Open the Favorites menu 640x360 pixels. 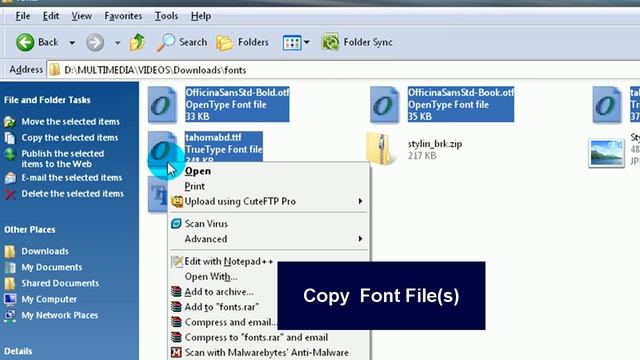tap(123, 16)
